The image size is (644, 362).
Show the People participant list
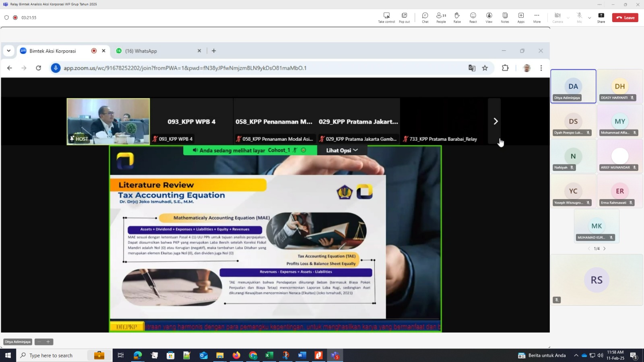[x=441, y=17]
